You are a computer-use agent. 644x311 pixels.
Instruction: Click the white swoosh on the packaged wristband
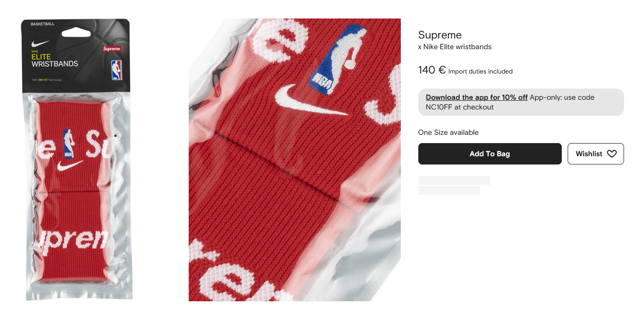click(x=70, y=166)
